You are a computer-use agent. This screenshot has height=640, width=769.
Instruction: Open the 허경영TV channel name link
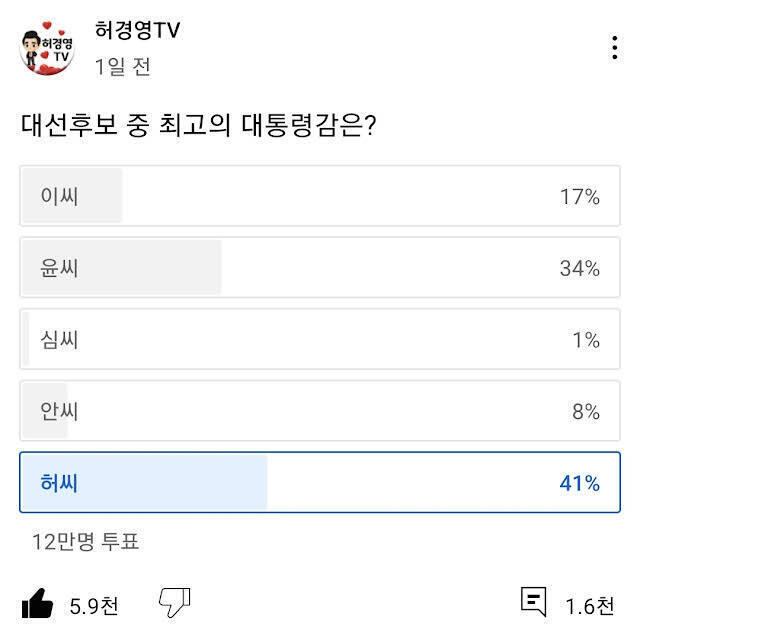click(137, 31)
